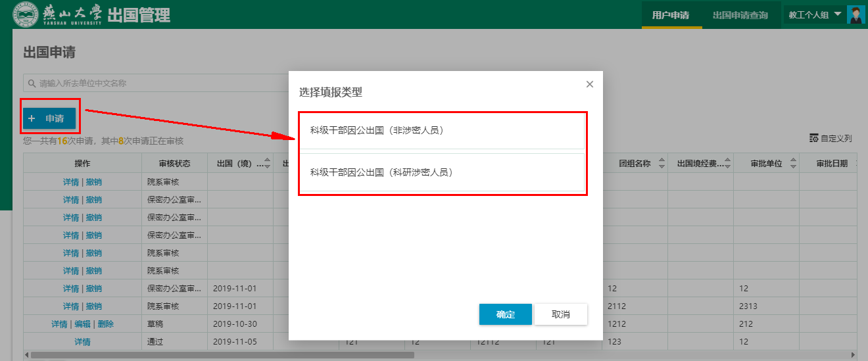Open 自定义列 column settings
The width and height of the screenshot is (868, 361).
[x=831, y=138]
